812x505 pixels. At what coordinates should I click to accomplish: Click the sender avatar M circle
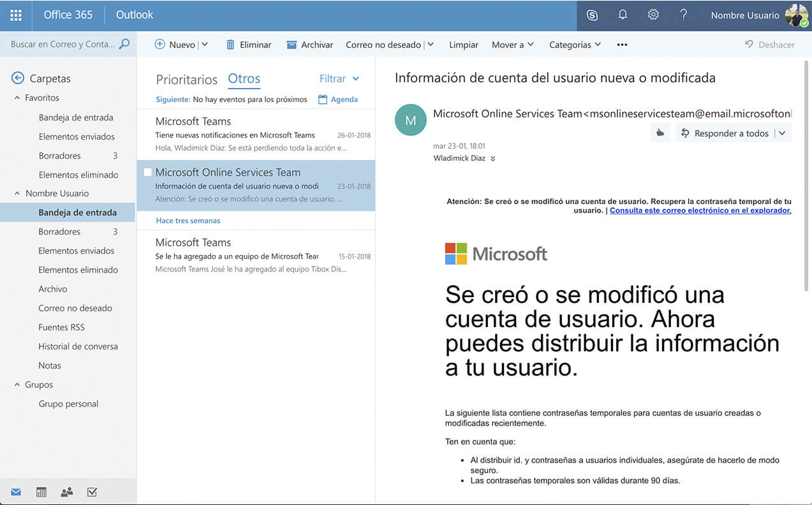[x=411, y=120]
